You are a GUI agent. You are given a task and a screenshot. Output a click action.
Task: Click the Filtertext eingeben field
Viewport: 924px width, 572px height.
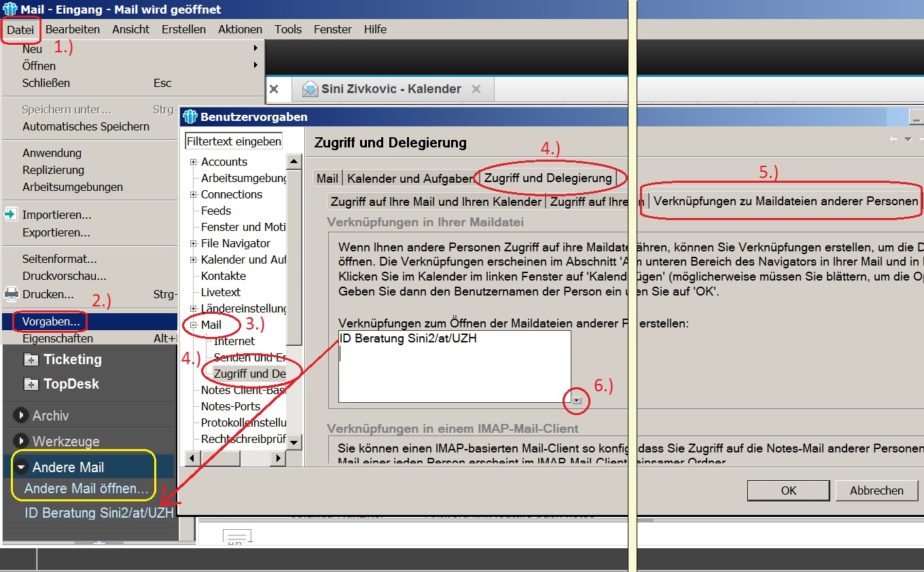click(234, 141)
